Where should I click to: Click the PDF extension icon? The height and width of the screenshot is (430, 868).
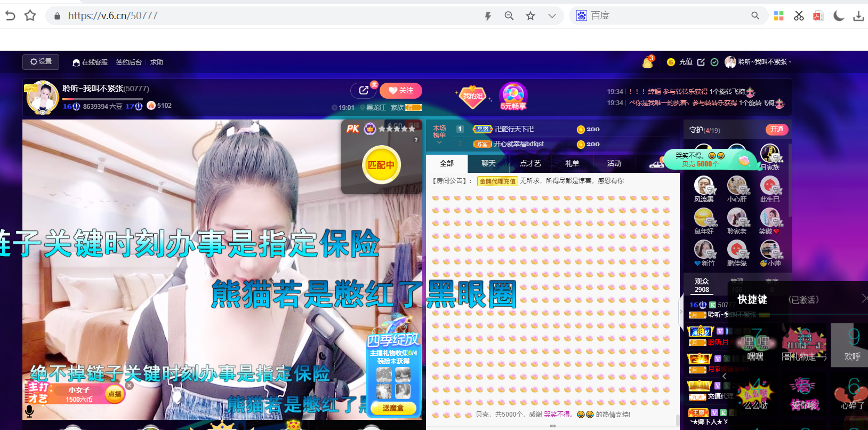pos(818,16)
